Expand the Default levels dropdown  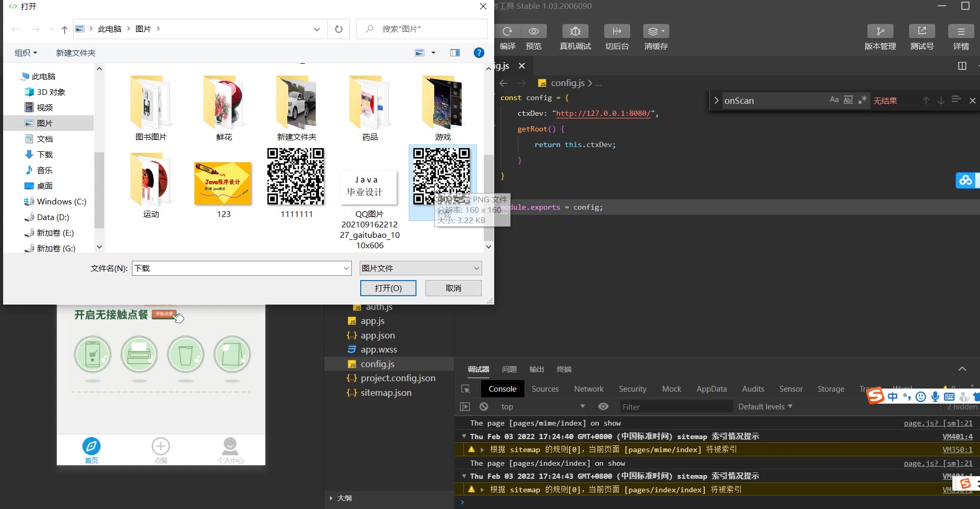click(x=765, y=407)
